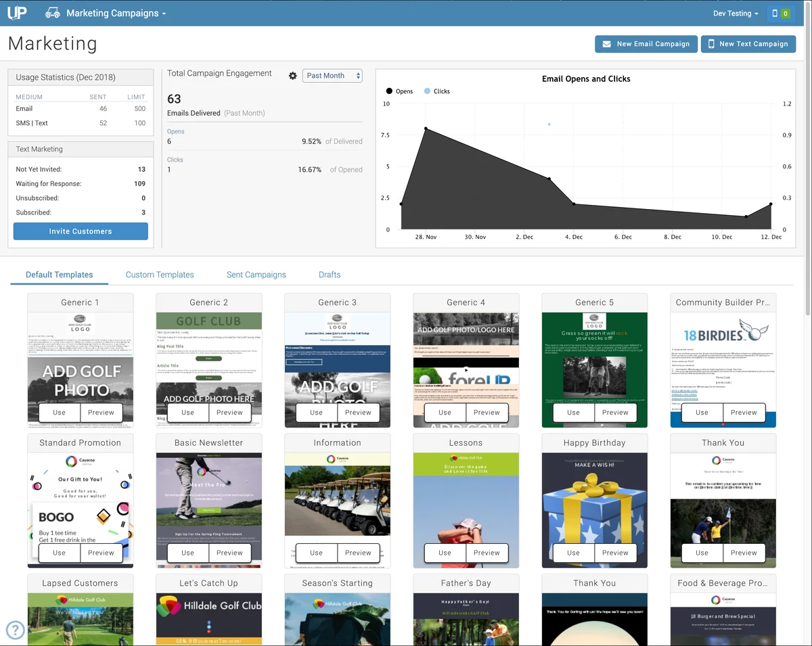The height and width of the screenshot is (646, 812).
Task: Preview the Generic 1 template
Action: (101, 413)
